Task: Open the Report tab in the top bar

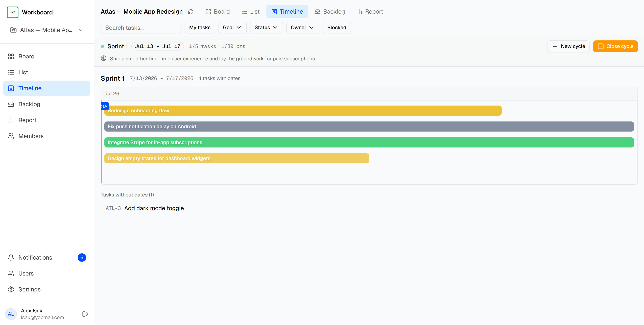Action: click(370, 12)
